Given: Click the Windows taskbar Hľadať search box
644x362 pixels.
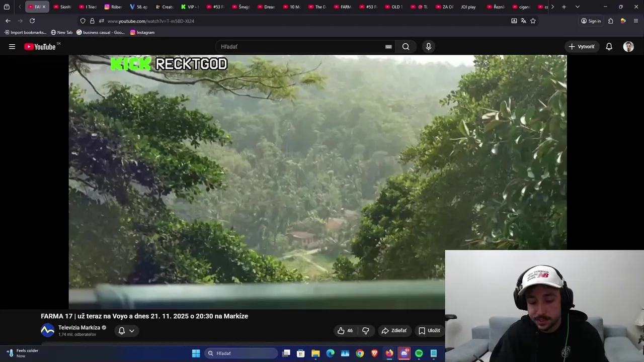Looking at the screenshot, I should point(241,353).
